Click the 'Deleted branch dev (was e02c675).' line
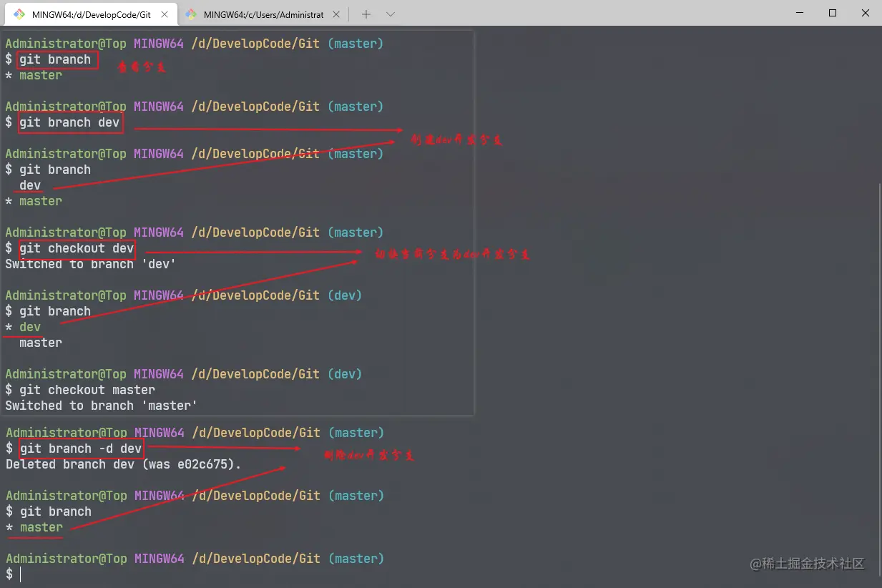The height and width of the screenshot is (588, 882). [x=124, y=464]
